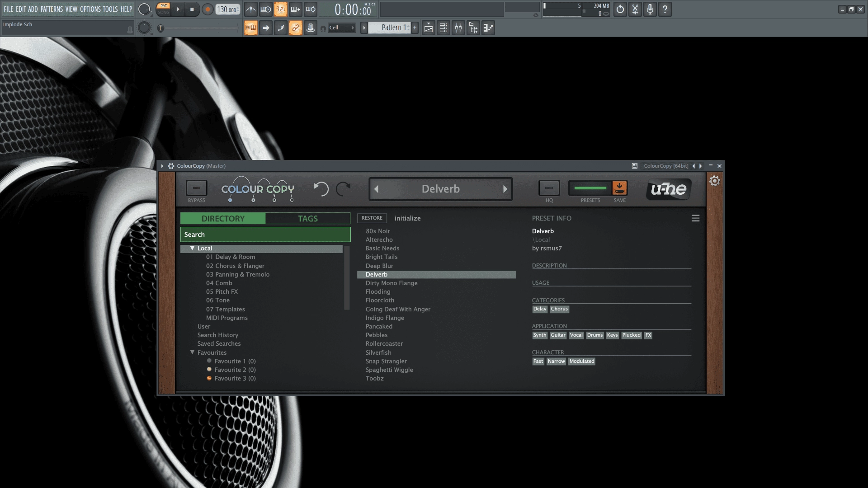Screen dimensions: 868x488
Task: Open ColourCopy plugin options arrow in title bar
Action: pos(162,166)
